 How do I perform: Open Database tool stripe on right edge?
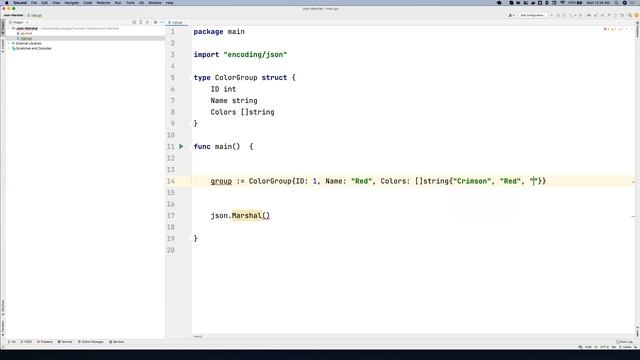(x=638, y=31)
